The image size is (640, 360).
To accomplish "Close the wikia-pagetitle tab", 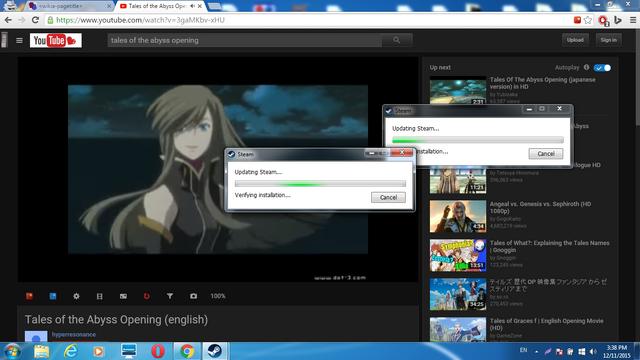I will click(109, 6).
